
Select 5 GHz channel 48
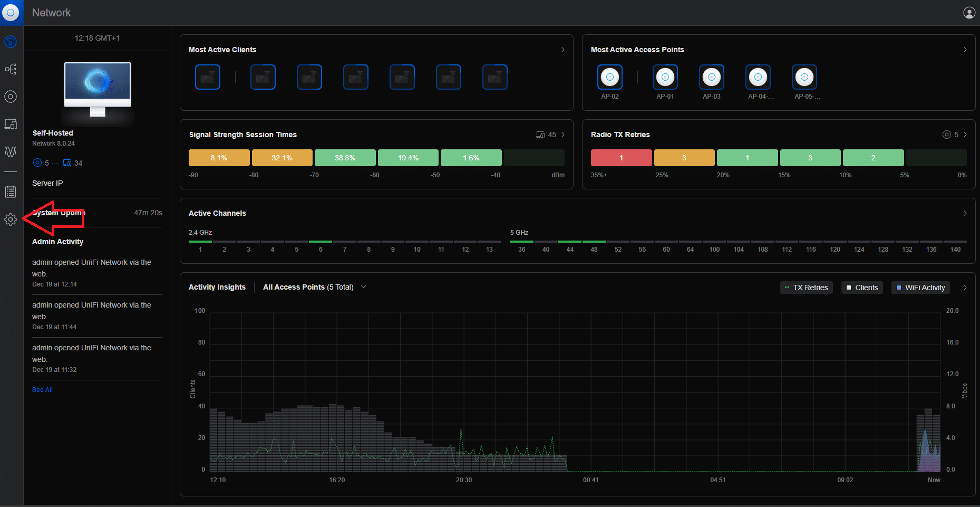594,245
